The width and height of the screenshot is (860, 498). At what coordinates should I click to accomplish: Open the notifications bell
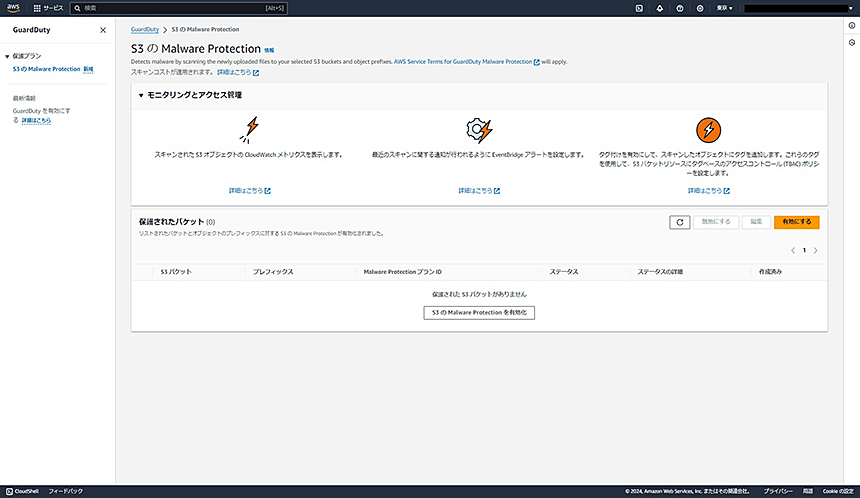pyautogui.click(x=659, y=8)
